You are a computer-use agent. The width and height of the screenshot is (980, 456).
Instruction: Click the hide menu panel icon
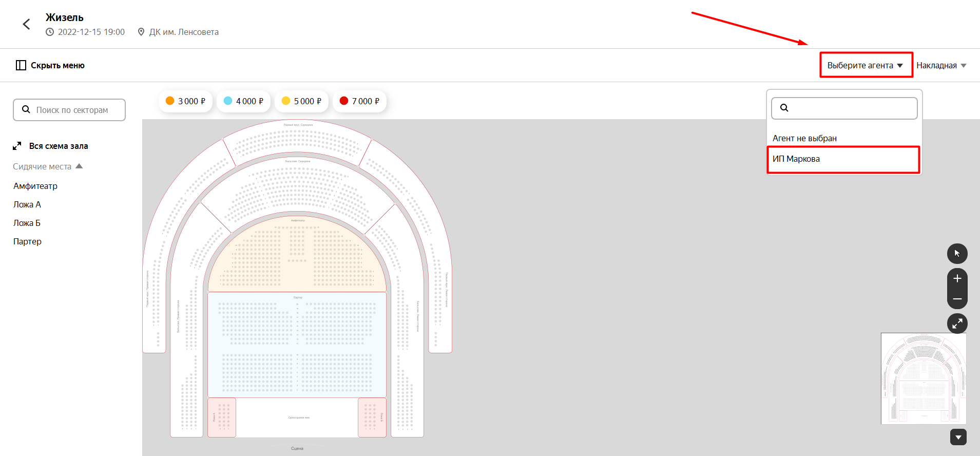click(x=21, y=65)
